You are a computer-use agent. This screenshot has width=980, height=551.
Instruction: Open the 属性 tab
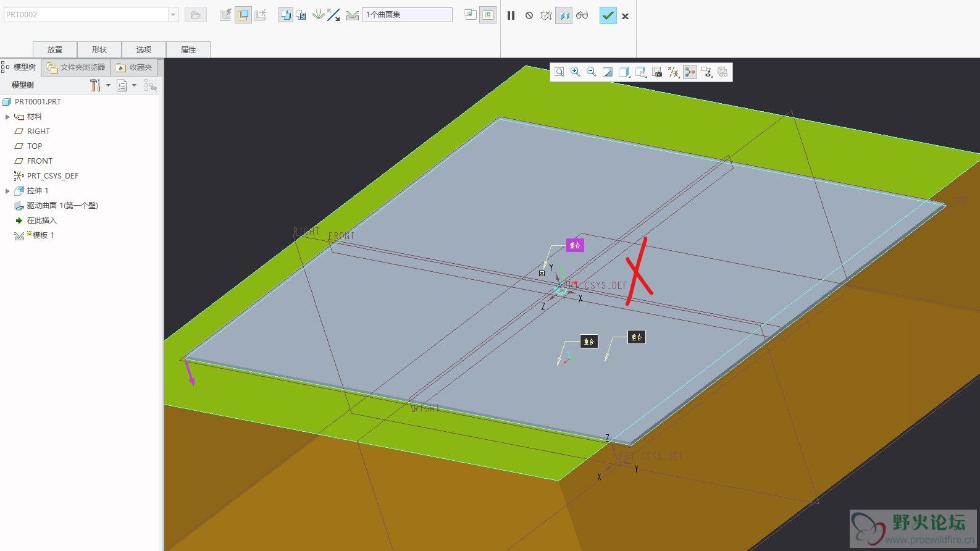[x=188, y=49]
